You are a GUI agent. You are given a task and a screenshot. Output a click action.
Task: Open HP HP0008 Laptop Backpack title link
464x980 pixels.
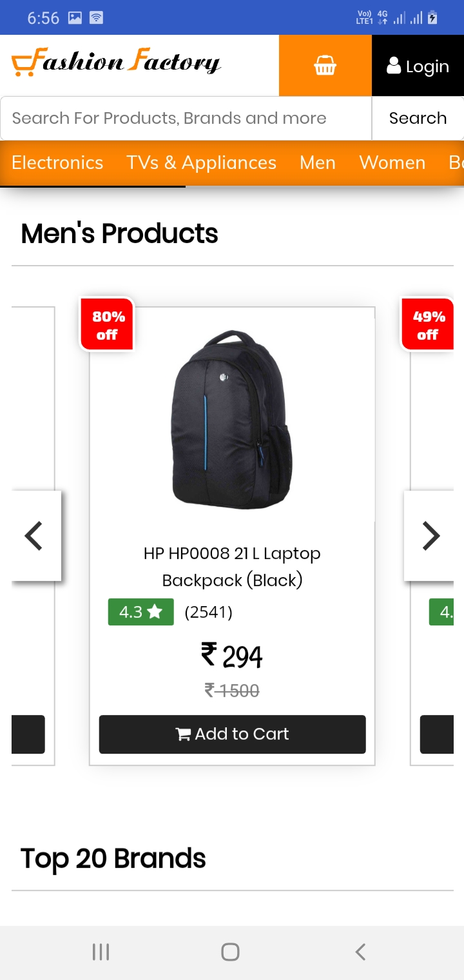(x=232, y=567)
